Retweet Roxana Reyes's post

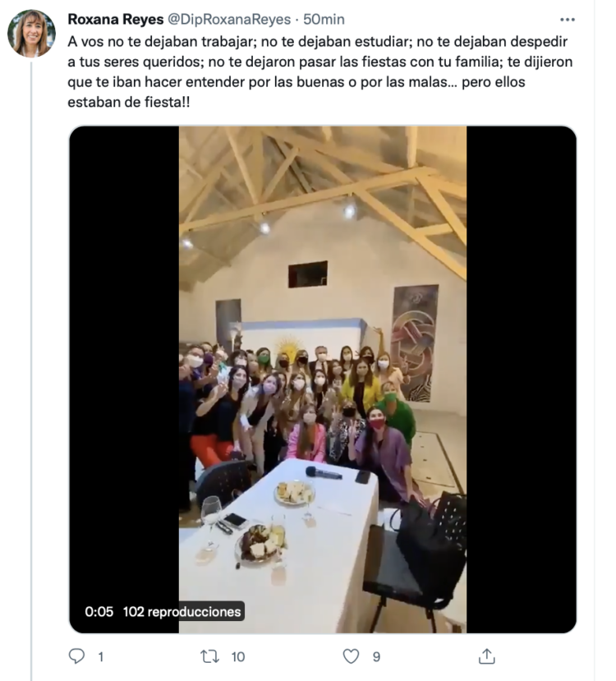(x=211, y=656)
